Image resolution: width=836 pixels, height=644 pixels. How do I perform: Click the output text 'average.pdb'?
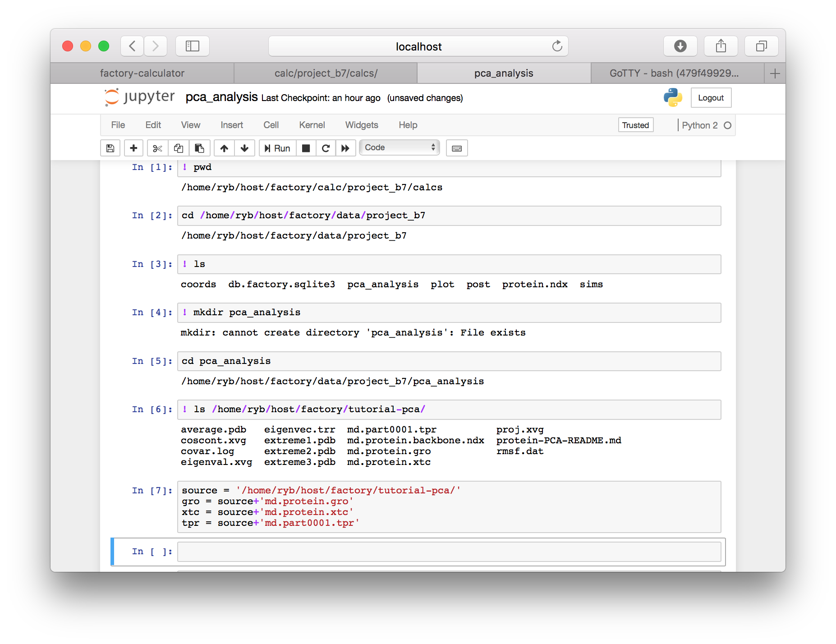[x=213, y=430]
